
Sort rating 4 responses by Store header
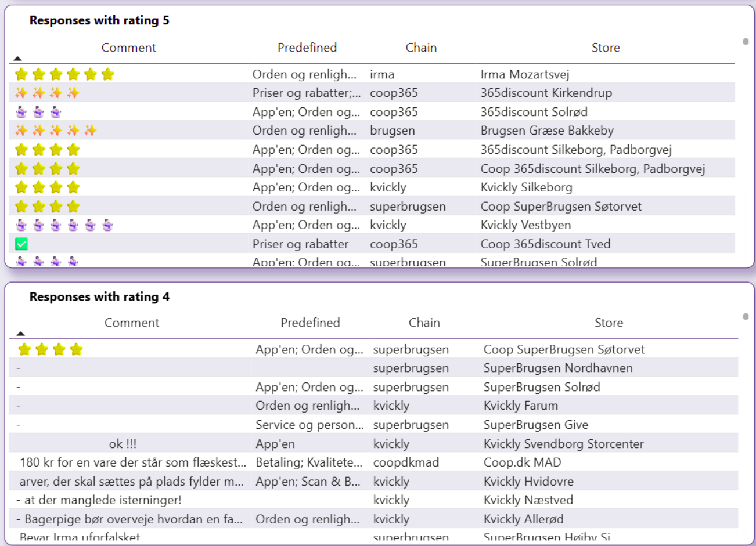click(609, 323)
